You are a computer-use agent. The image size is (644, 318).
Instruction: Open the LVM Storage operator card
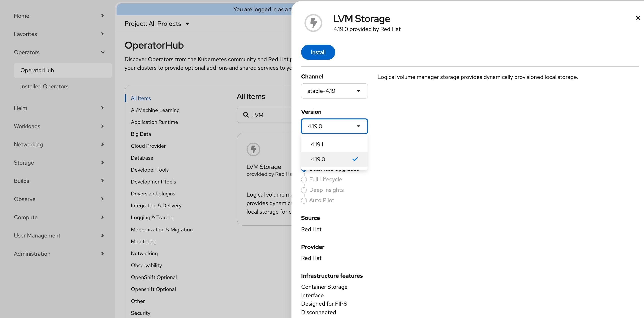coord(264,179)
